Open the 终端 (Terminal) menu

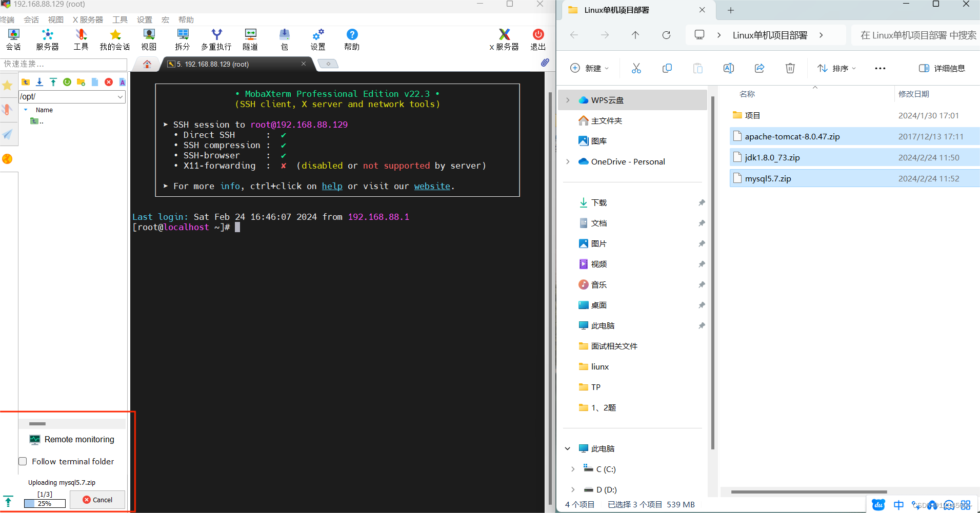coord(7,19)
